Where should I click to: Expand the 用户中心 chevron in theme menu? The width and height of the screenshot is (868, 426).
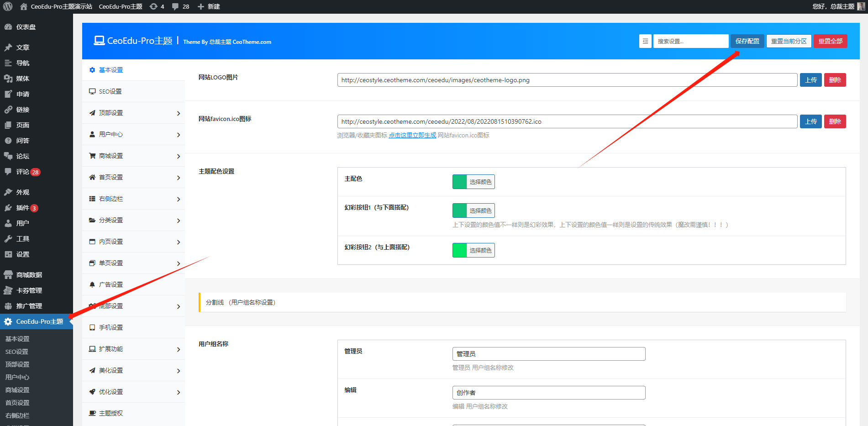tap(179, 135)
